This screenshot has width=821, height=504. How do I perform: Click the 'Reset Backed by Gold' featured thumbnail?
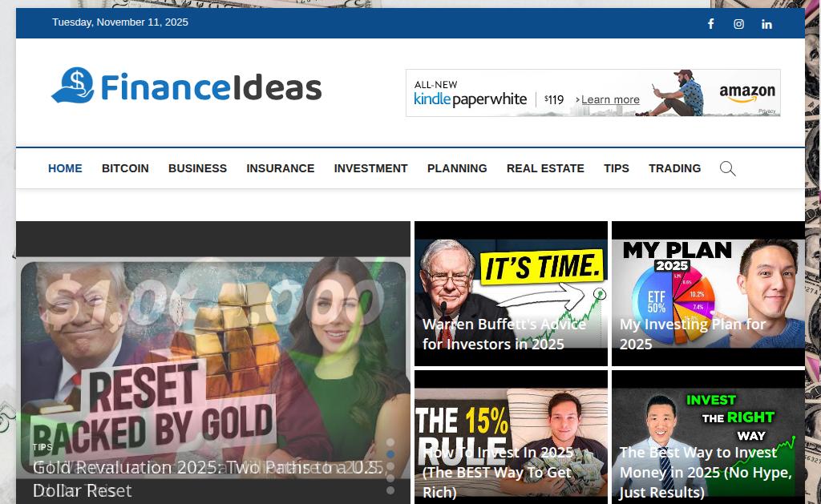click(x=213, y=361)
